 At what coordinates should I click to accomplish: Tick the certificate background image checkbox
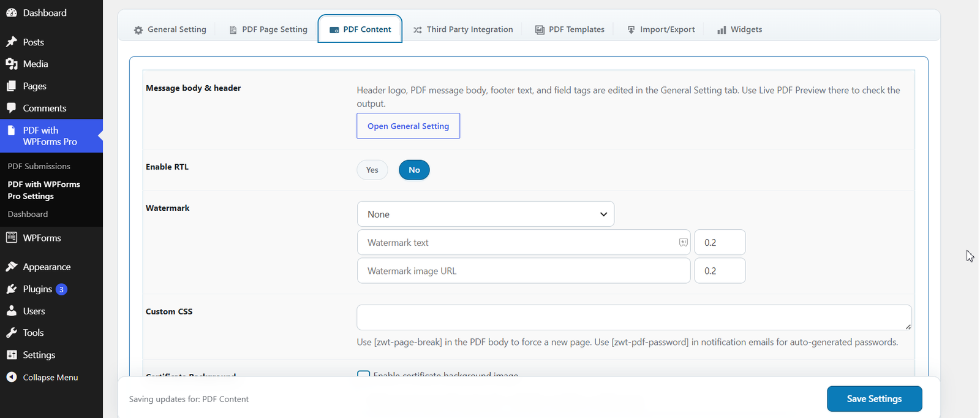[x=363, y=374]
